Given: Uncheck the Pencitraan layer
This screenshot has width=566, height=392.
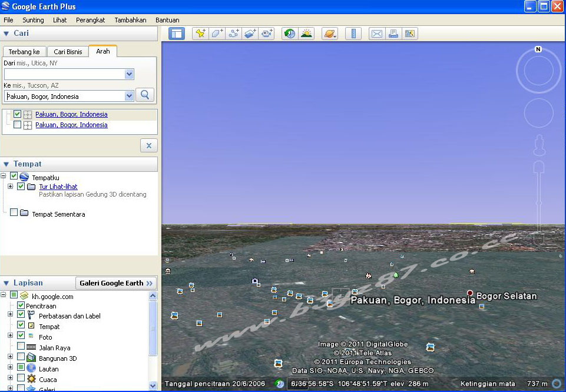Looking at the screenshot, I should [21, 305].
